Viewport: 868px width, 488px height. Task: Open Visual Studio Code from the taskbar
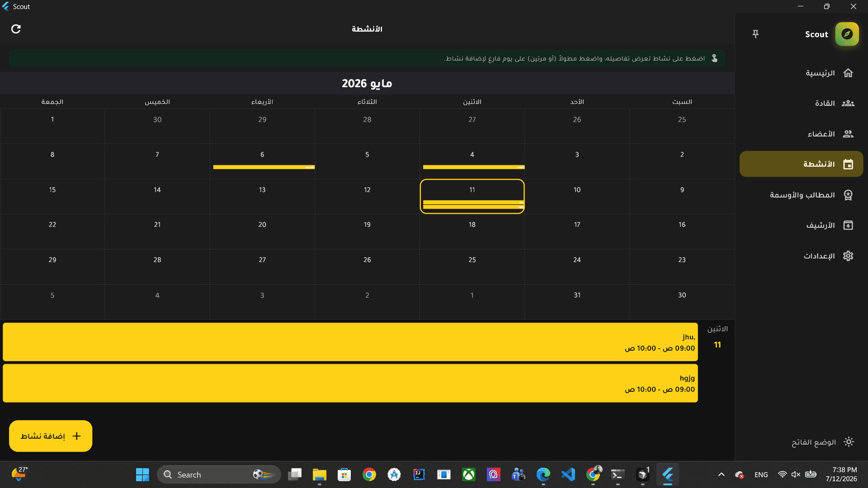pyautogui.click(x=568, y=474)
